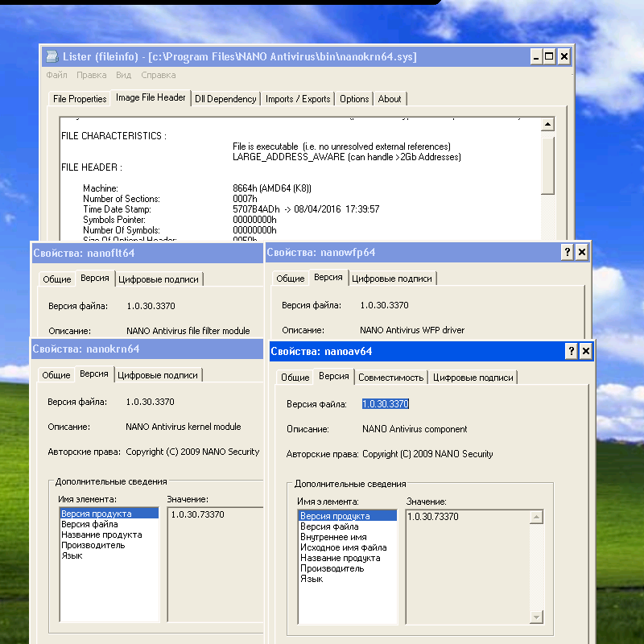Open Цифровые подписи tab in nanoav64 window
This screenshot has height=644, width=644.
pos(473,377)
